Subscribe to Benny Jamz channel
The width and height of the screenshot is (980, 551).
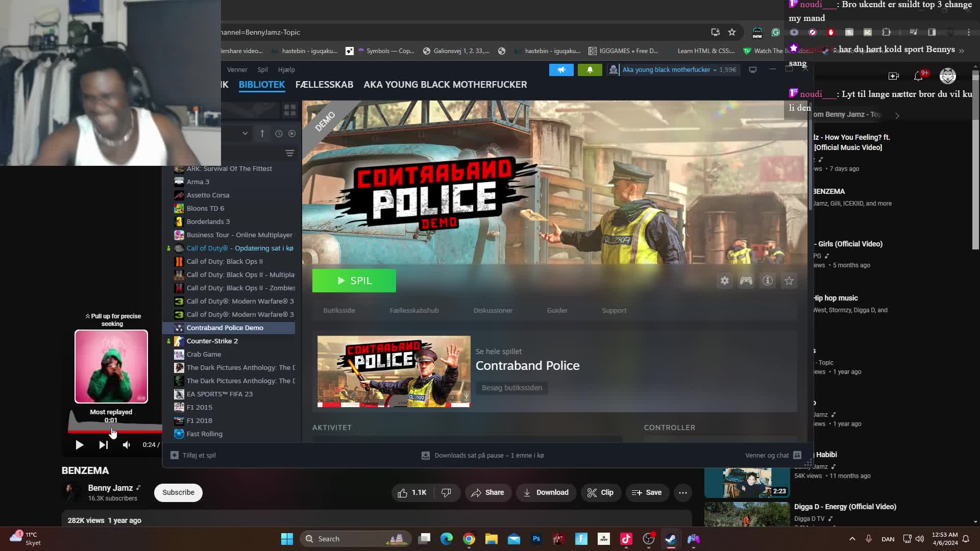(178, 492)
